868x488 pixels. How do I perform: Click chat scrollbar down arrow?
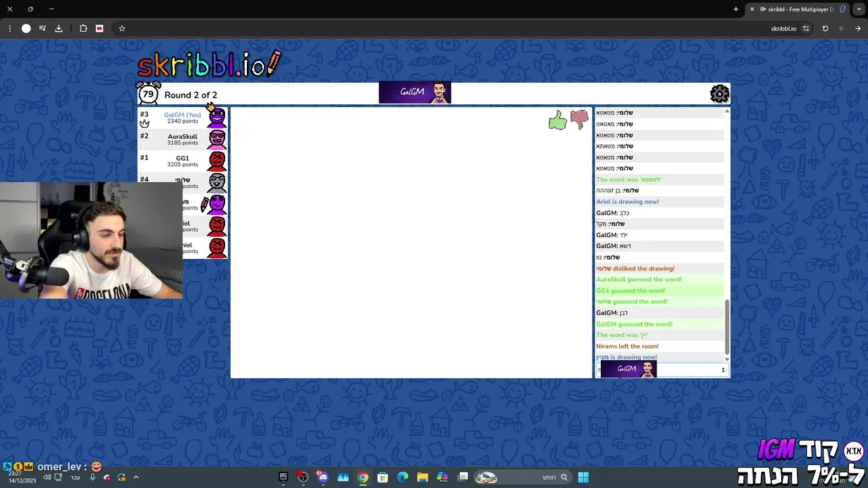click(727, 359)
